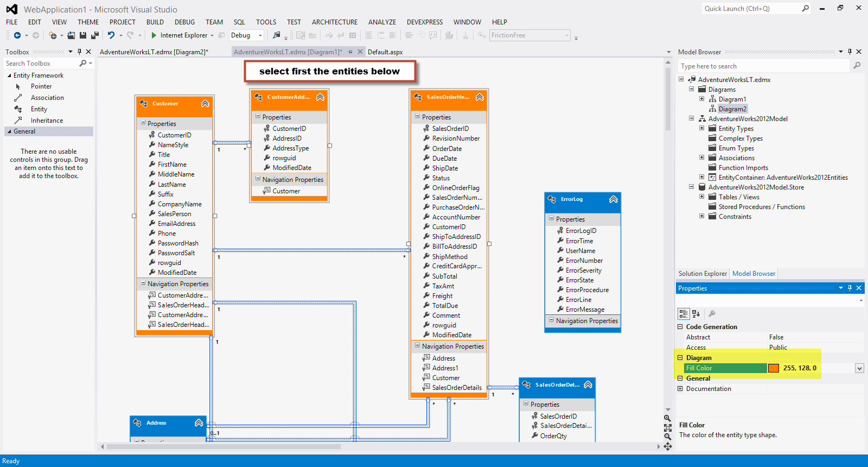This screenshot has width=868, height=467.
Task: Click the Property Pages wrench icon
Action: (x=712, y=313)
